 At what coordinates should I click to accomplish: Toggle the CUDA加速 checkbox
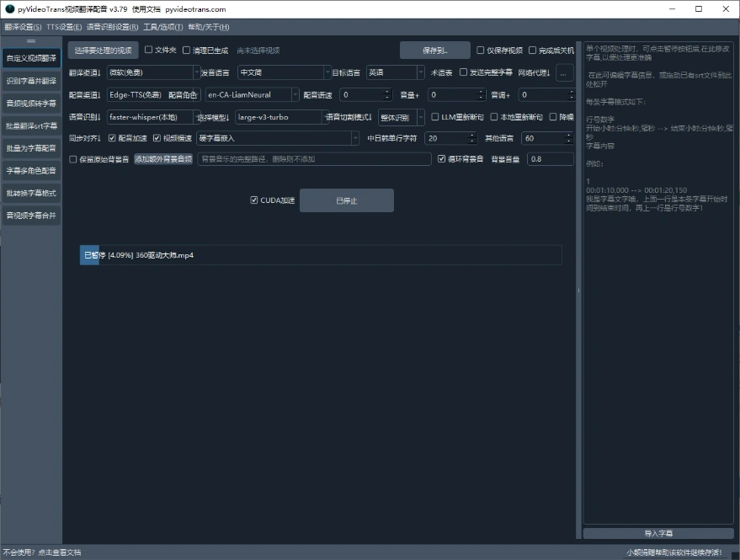(x=254, y=200)
